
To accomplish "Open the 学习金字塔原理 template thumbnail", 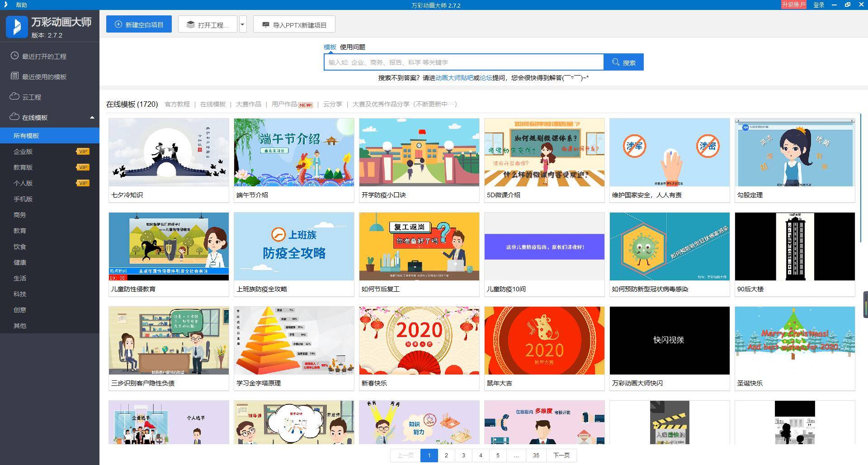I will [294, 341].
